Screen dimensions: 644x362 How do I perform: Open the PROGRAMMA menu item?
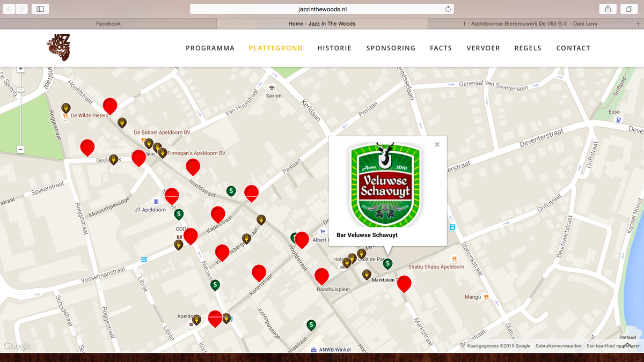[x=210, y=48]
